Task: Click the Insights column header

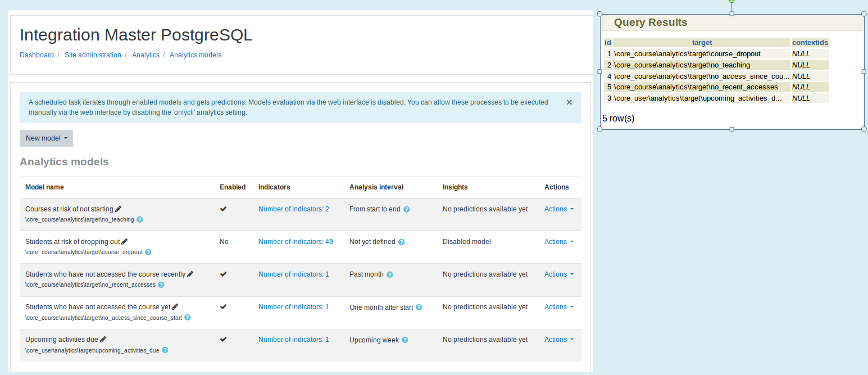Action: click(455, 187)
